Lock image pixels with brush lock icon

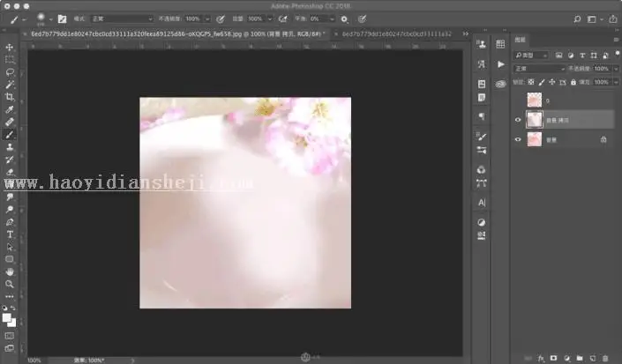coord(542,82)
